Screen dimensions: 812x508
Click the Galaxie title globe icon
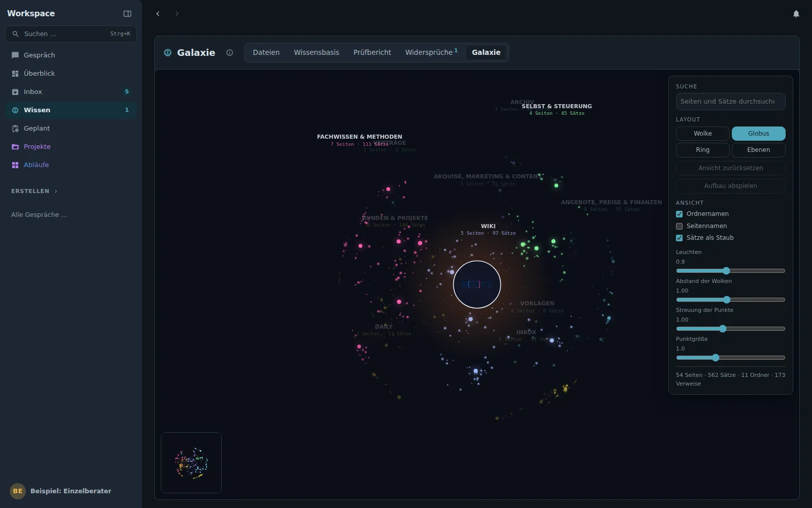167,52
